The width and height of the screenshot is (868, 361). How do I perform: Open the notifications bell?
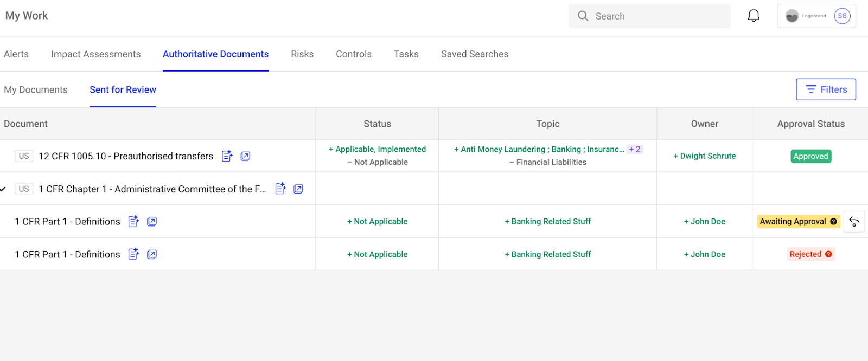point(754,16)
